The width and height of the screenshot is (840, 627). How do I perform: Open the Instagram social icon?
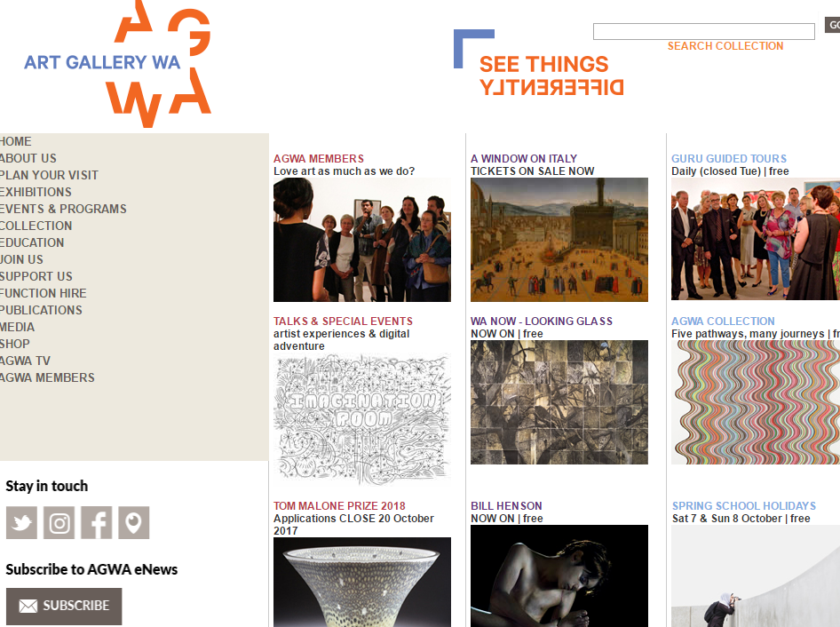coord(59,522)
